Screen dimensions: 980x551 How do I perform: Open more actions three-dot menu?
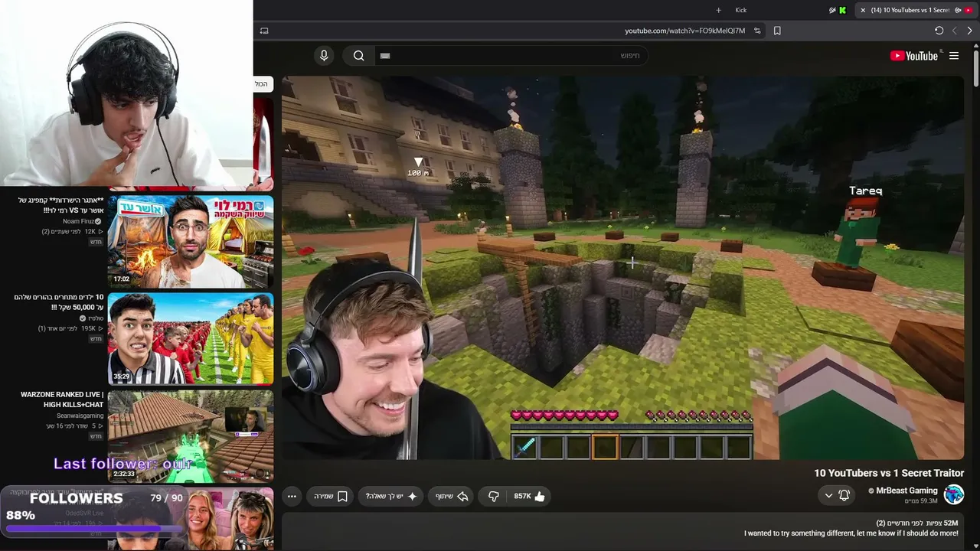point(292,496)
